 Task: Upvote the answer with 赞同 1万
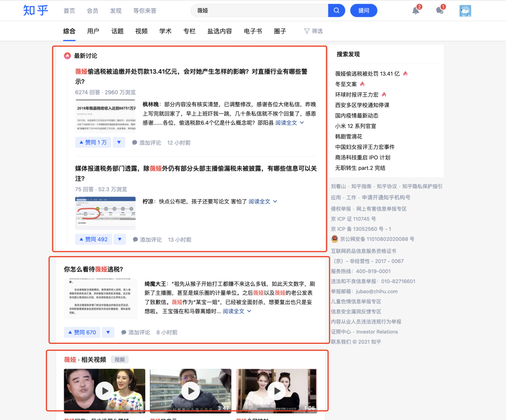pyautogui.click(x=93, y=142)
